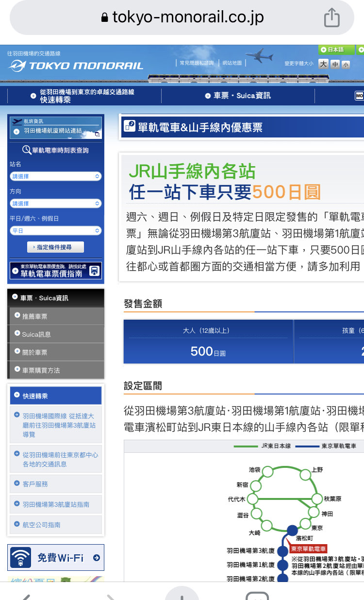This screenshot has height=600, width=364.
Task: Open the 平日 day-type dropdown
Action: pyautogui.click(x=56, y=231)
